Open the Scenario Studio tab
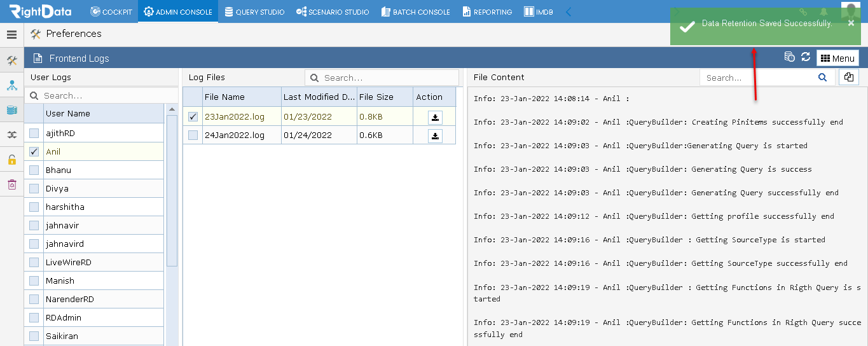The height and width of the screenshot is (346, 868). pyautogui.click(x=333, y=11)
